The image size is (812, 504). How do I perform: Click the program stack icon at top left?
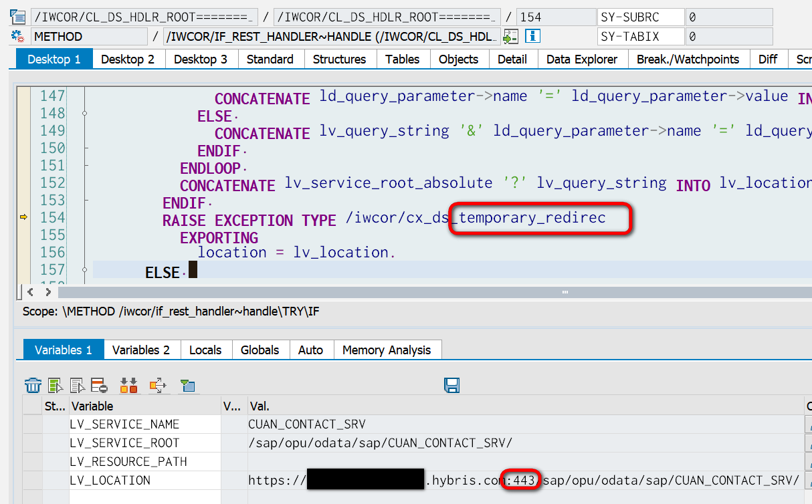18,17
